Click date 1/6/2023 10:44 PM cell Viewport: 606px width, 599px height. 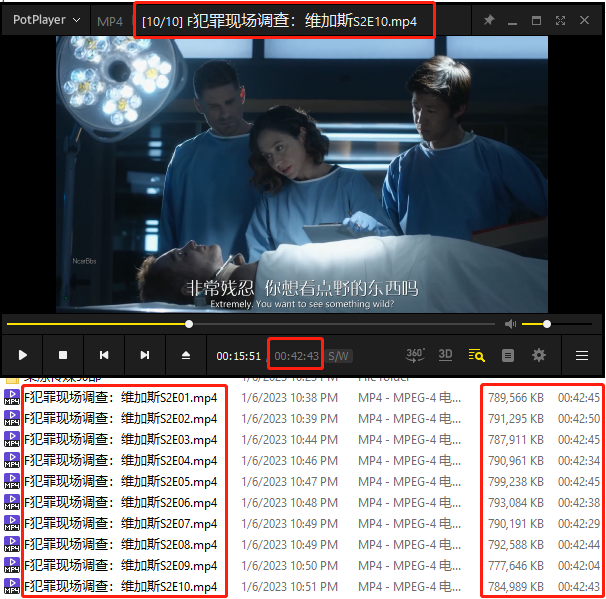(289, 439)
